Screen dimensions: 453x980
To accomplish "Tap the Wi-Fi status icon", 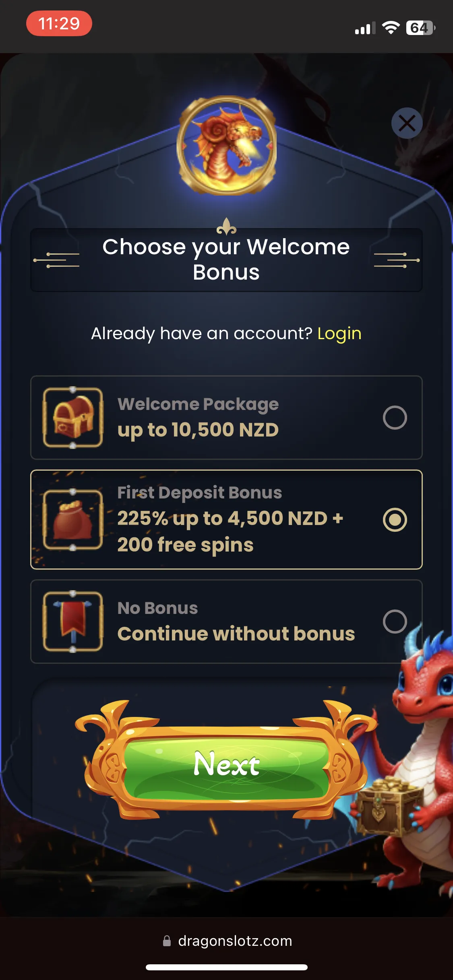I will pyautogui.click(x=391, y=28).
